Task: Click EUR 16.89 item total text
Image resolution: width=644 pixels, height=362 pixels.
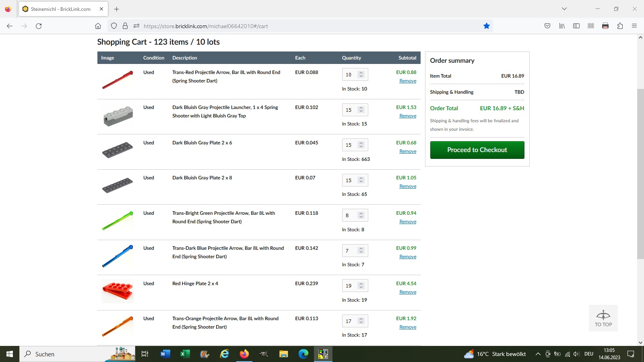Action: 512,76
